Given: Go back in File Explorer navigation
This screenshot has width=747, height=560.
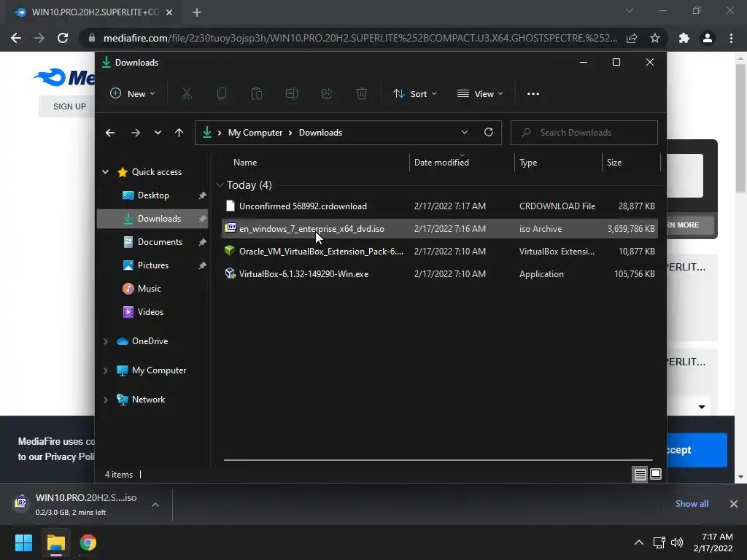Looking at the screenshot, I should click(110, 133).
